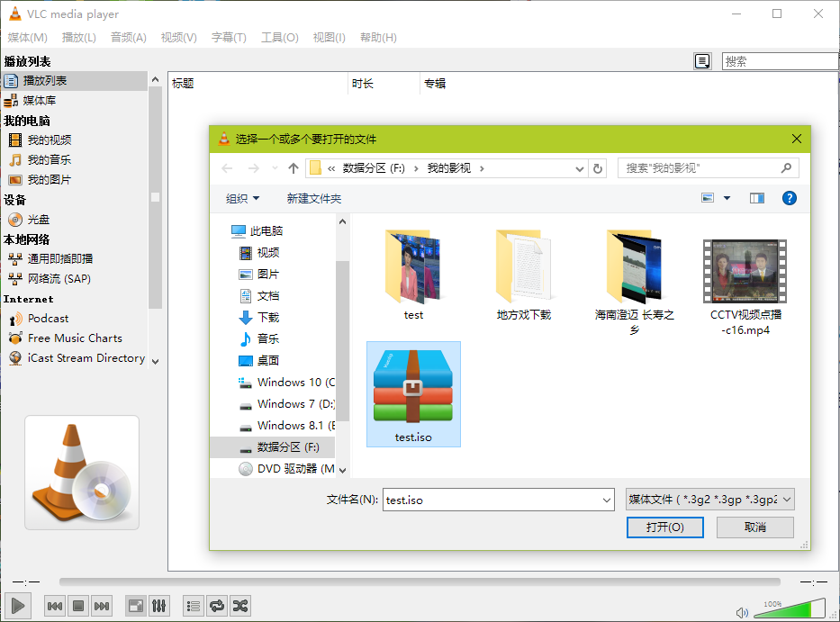Open the 帮助(H) menu
Image resolution: width=840 pixels, height=622 pixels.
378,38
